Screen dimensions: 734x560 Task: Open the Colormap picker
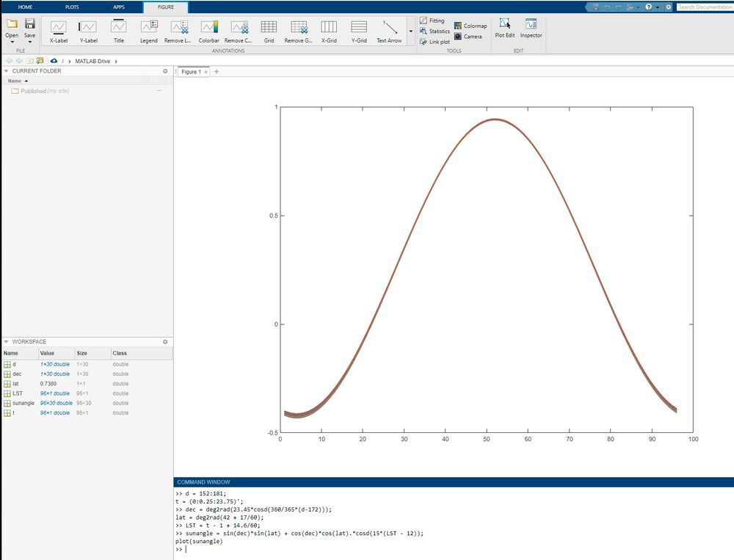470,26
